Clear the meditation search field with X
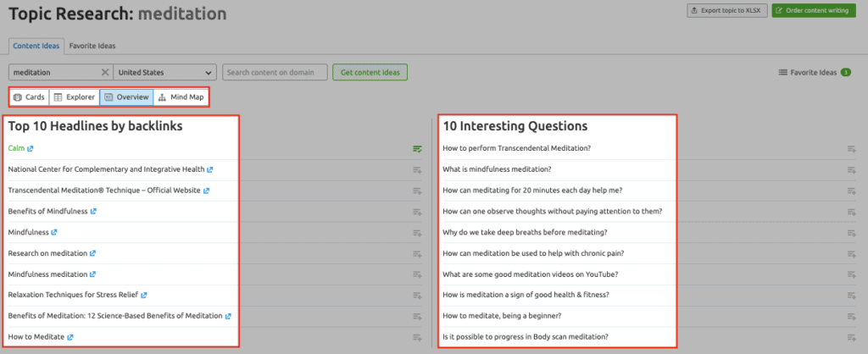The image size is (868, 354). (x=104, y=73)
